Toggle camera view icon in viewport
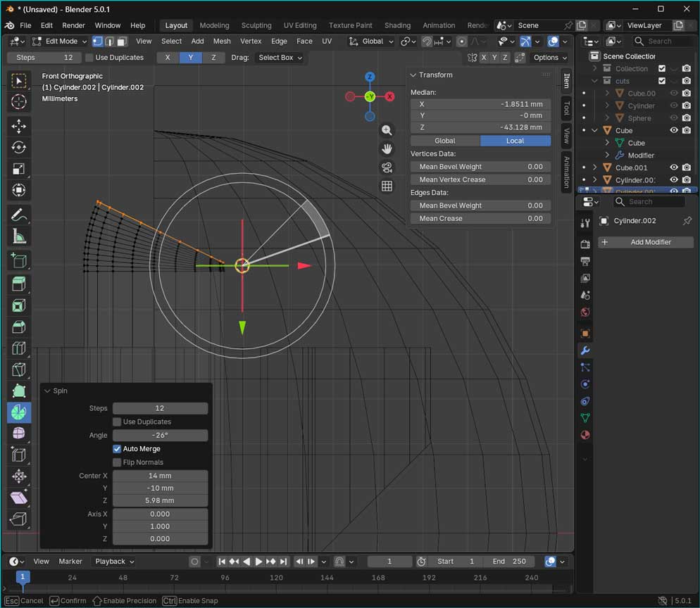The image size is (700, 608). (387, 167)
